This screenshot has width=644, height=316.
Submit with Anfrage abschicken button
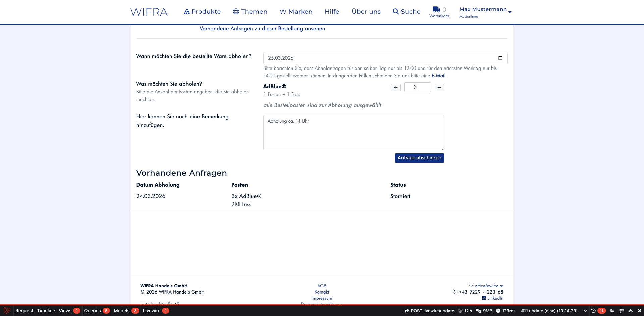point(419,158)
